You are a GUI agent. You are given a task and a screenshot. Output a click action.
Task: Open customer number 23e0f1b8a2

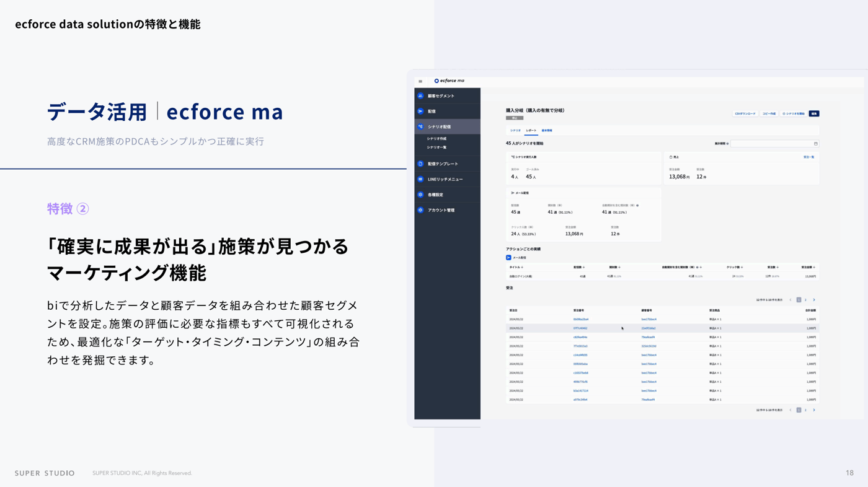click(x=649, y=328)
